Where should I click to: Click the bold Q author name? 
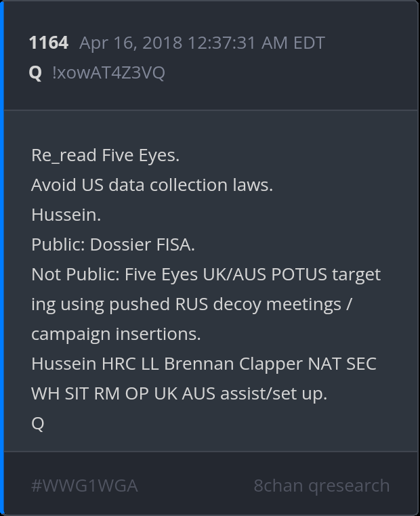click(35, 72)
